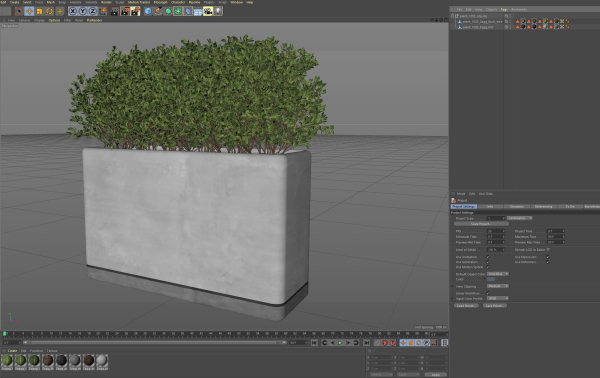Toggle the Z-axis lock button
The image size is (600, 378).
point(92,11)
